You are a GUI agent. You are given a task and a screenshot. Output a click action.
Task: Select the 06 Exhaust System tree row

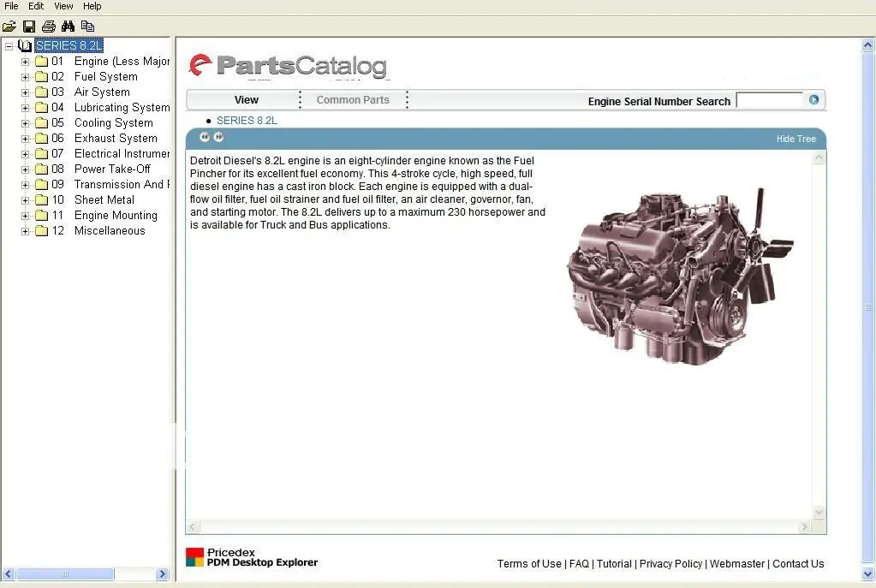point(104,138)
